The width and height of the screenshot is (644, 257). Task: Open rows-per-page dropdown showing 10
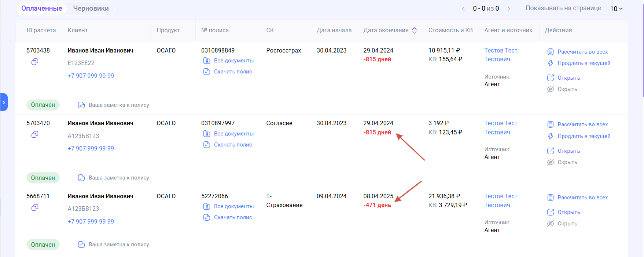point(617,9)
